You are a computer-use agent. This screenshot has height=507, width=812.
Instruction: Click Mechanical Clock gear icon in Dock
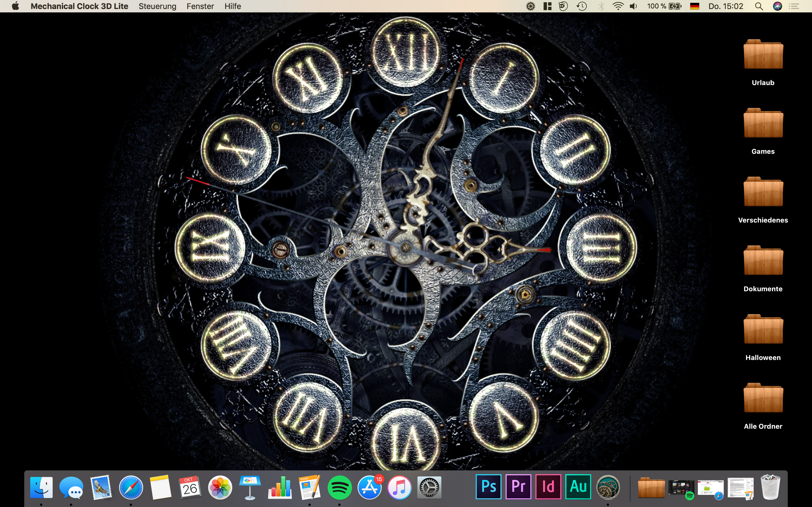coord(608,487)
